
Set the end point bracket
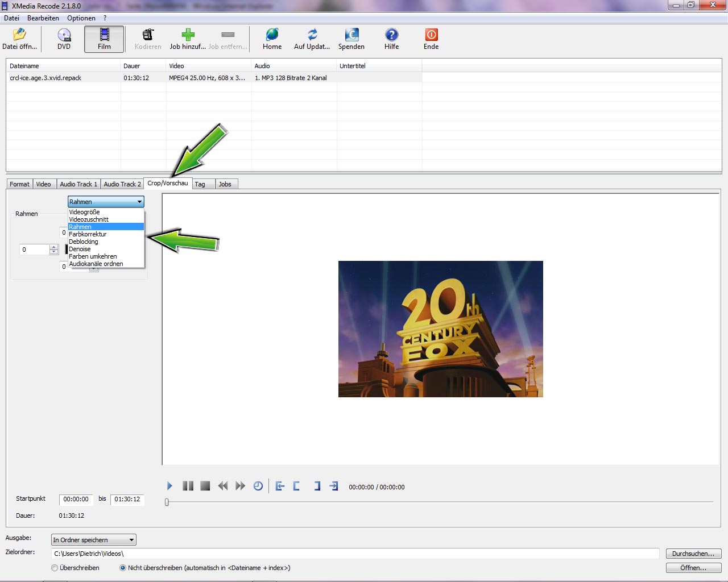tap(317, 486)
